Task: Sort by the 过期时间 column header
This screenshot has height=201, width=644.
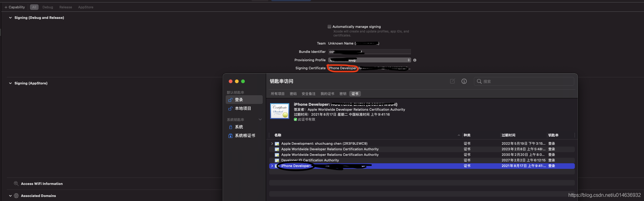Action: tap(508, 135)
